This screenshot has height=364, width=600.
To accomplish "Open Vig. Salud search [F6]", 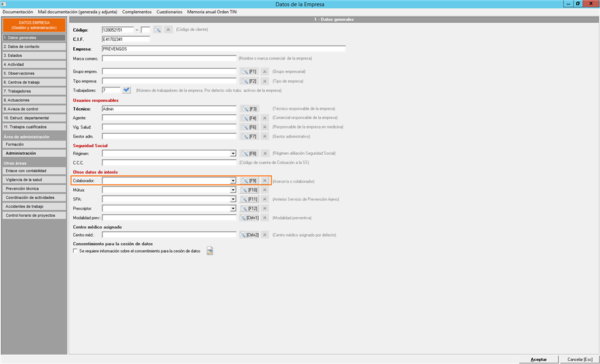I will 249,127.
